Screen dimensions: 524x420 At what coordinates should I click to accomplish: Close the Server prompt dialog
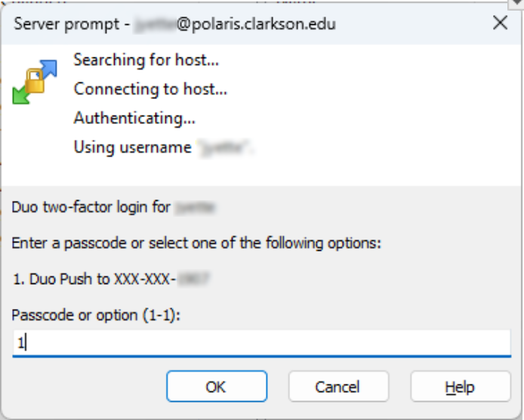(500, 23)
